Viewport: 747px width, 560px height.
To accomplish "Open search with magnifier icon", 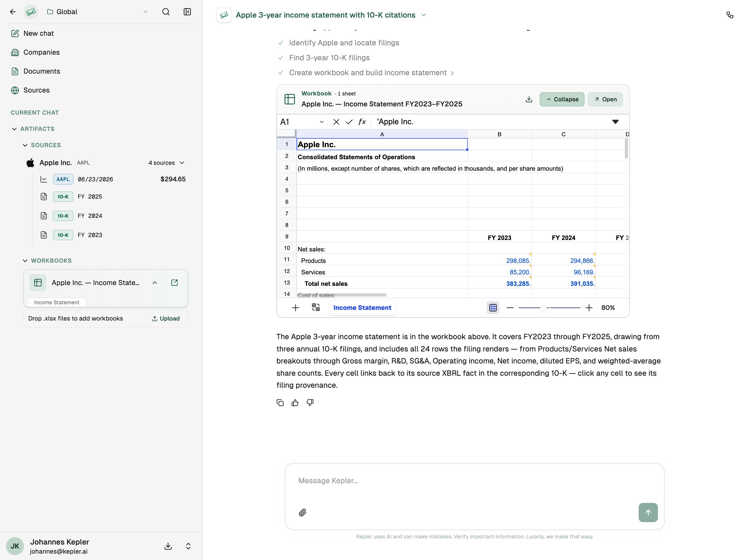I will (166, 12).
